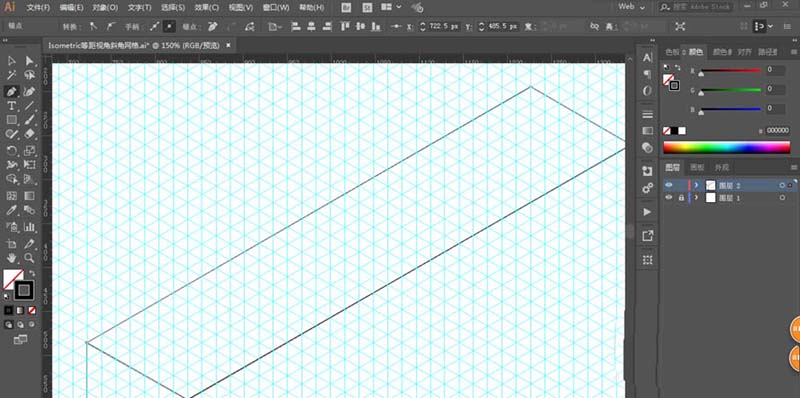800x398 pixels.
Task: Activate the Artboard tool
Action: pos(11,243)
